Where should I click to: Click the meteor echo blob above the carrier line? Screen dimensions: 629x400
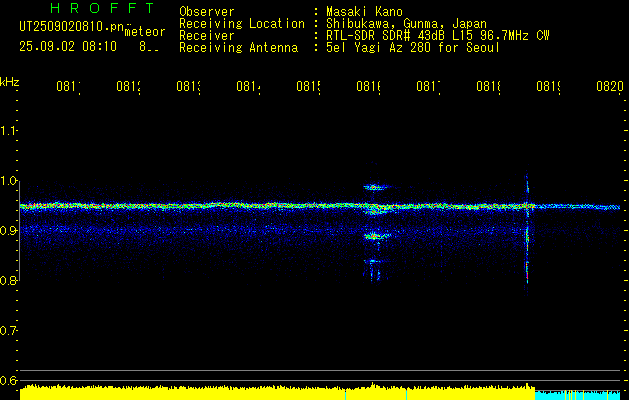pyautogui.click(x=375, y=187)
